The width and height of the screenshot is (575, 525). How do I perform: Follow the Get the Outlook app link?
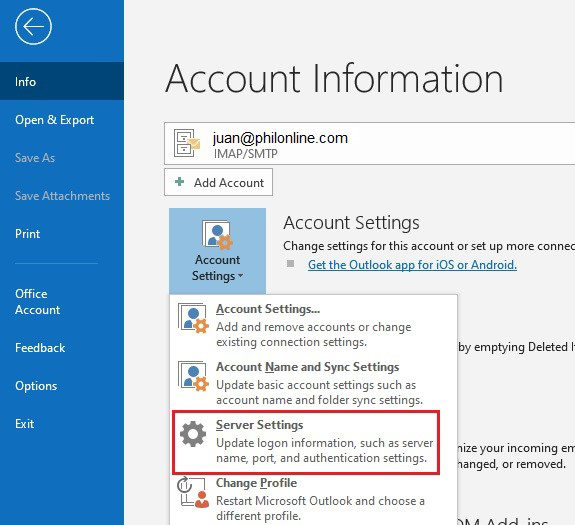coord(412,265)
